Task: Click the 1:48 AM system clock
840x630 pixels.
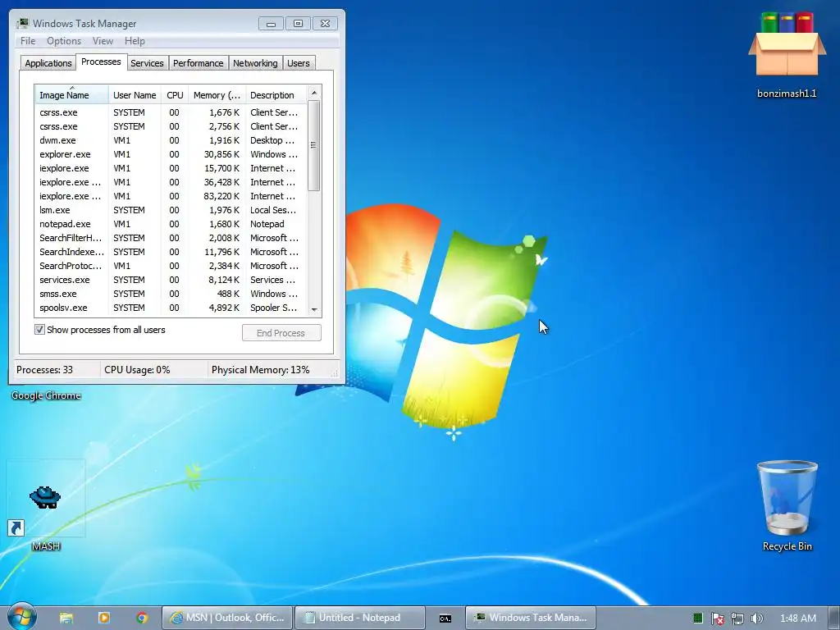Action: point(797,619)
